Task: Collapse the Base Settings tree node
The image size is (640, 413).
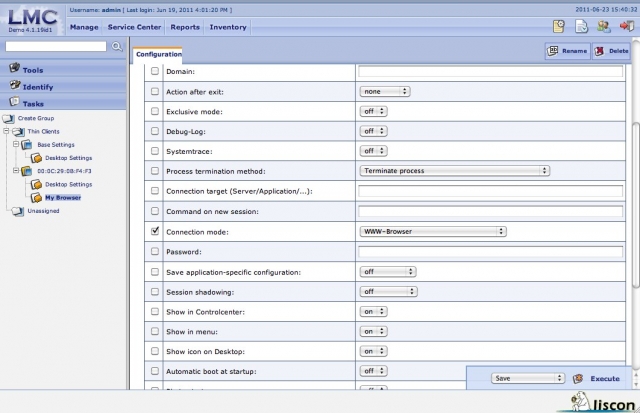Action: coord(15,144)
